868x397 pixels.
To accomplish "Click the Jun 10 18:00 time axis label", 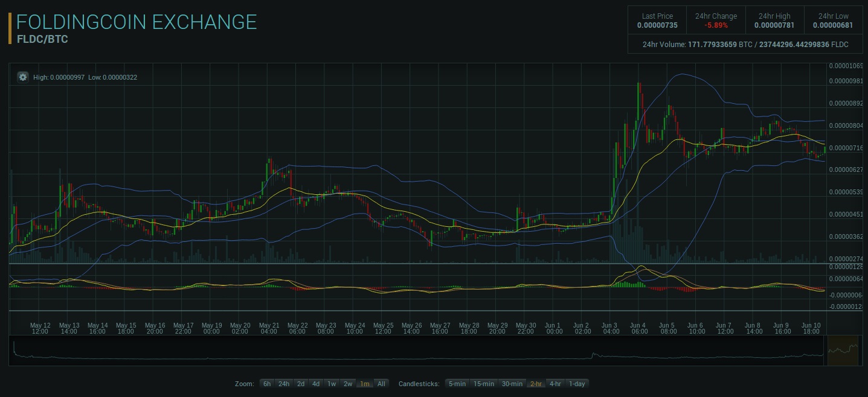I will click(811, 328).
